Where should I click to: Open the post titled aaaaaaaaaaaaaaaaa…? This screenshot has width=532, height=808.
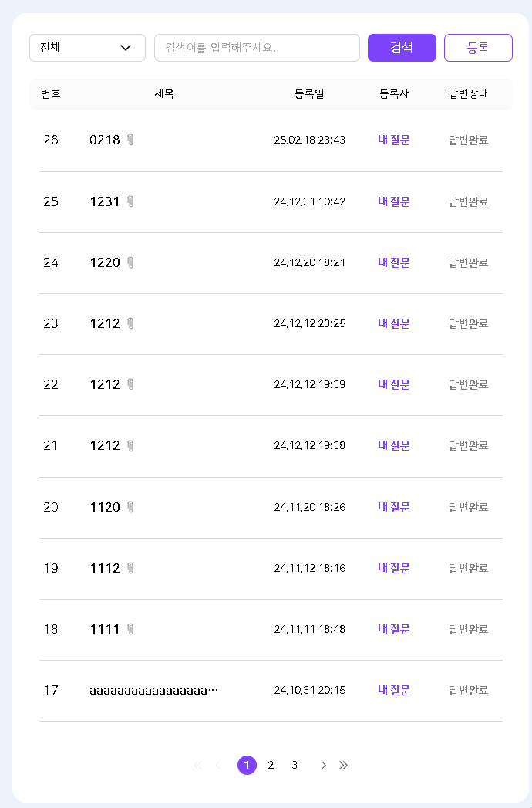click(x=153, y=690)
